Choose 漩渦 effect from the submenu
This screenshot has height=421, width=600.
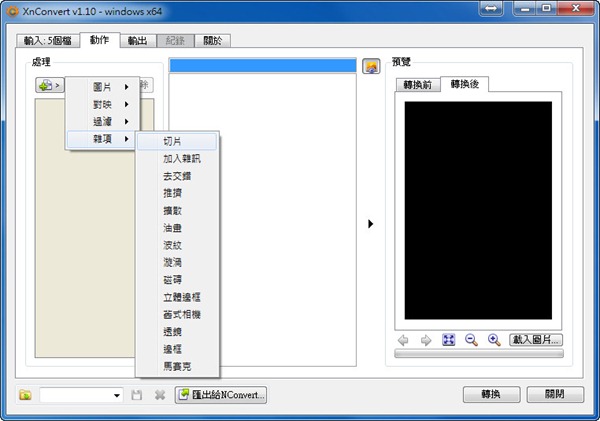pos(177,262)
